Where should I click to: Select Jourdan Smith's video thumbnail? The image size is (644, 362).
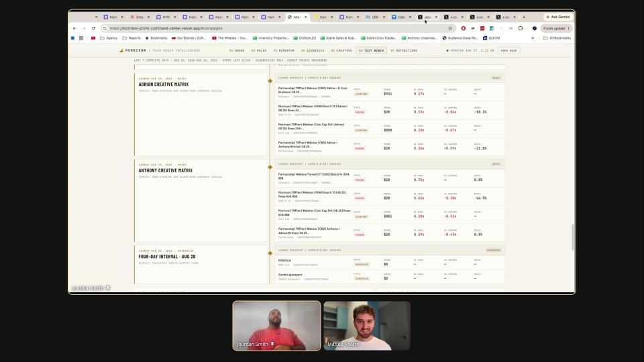[x=277, y=326]
